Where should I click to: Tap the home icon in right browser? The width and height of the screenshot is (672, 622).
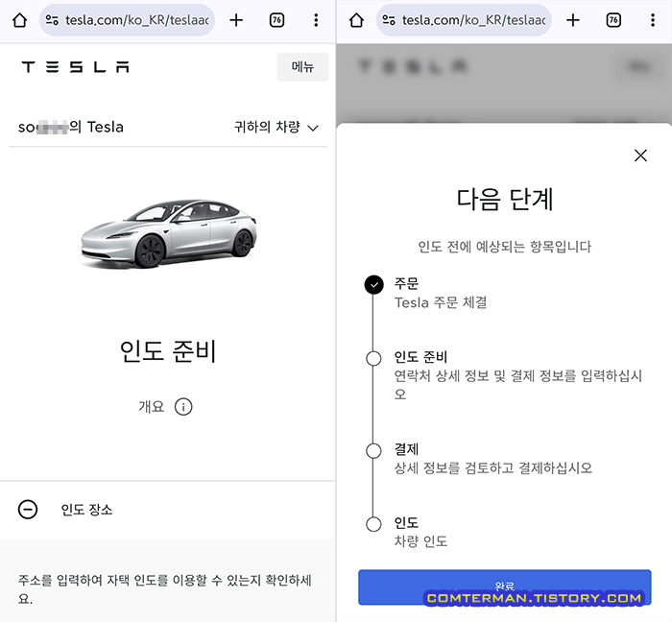[x=356, y=20]
